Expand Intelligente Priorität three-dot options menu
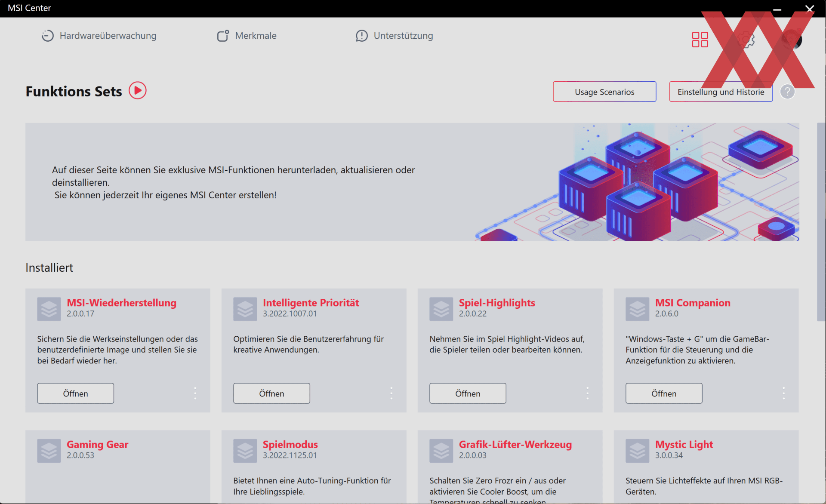This screenshot has width=826, height=504. (391, 393)
